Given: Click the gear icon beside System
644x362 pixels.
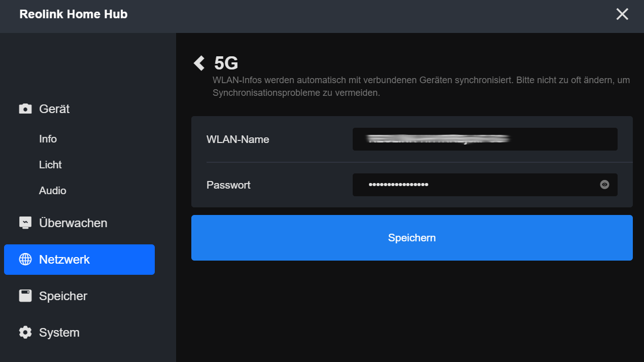Looking at the screenshot, I should click(25, 333).
